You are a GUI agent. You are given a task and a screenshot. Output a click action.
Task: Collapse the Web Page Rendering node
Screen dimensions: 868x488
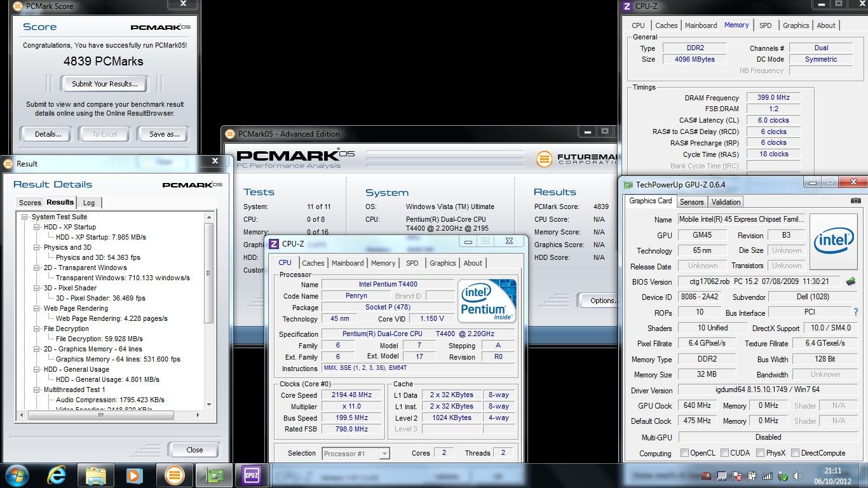pyautogui.click(x=37, y=308)
